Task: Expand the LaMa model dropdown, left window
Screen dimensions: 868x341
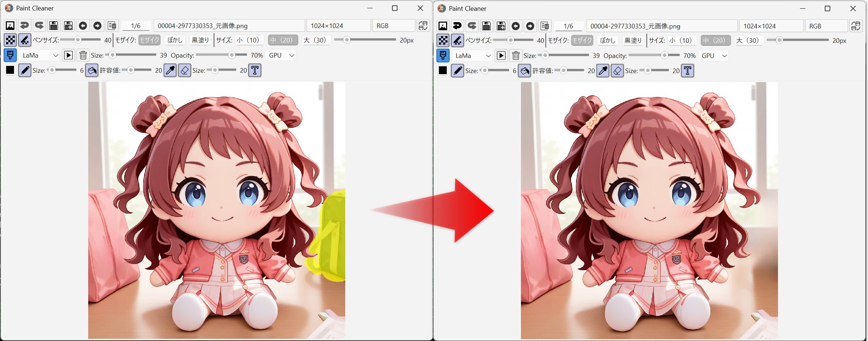Action: [40, 55]
